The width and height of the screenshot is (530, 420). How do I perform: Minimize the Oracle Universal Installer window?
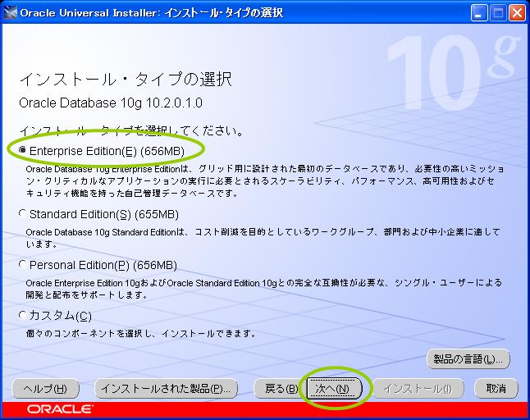[478, 13]
